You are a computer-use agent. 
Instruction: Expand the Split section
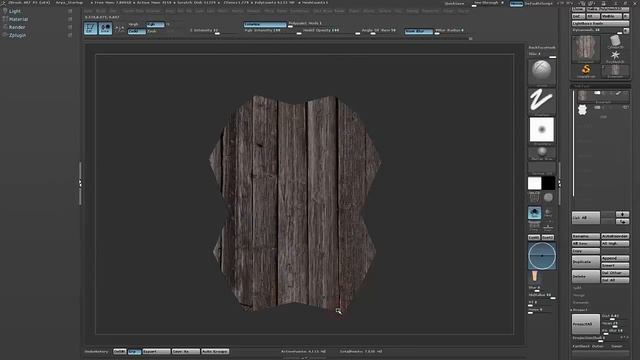tap(577, 288)
